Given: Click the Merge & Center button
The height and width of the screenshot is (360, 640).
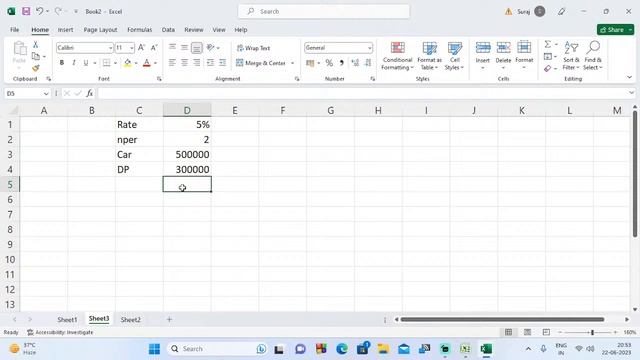Looking at the screenshot, I should tap(261, 63).
